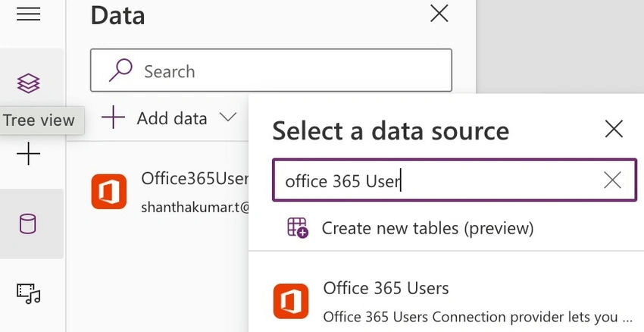The height and width of the screenshot is (332, 644).
Task: Close the Data panel
Action: coord(439,14)
